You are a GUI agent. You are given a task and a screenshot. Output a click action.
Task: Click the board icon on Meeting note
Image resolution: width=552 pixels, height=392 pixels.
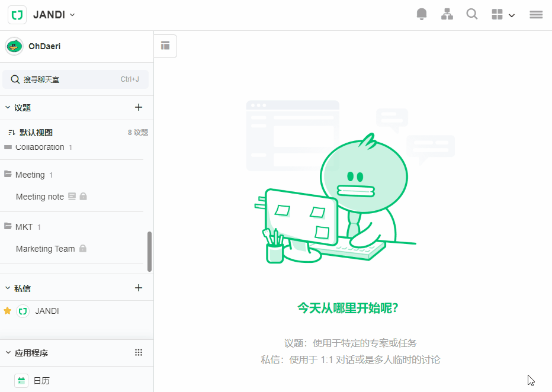(x=72, y=197)
